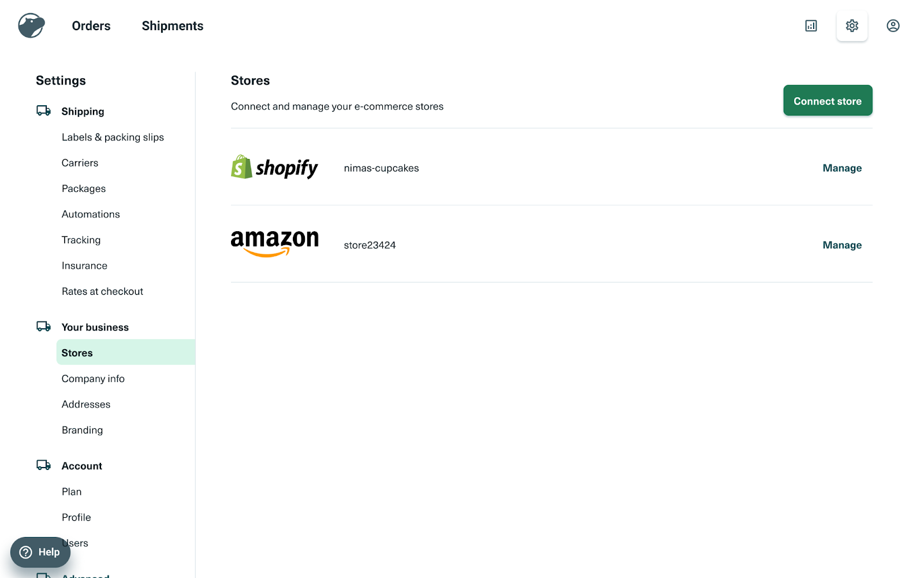Image resolution: width=924 pixels, height=578 pixels.
Task: Open the Help widget
Action: (40, 552)
